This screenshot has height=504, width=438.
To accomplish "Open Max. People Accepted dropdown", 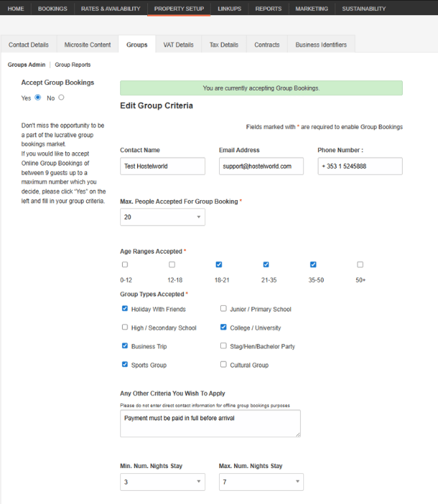I will (162, 217).
